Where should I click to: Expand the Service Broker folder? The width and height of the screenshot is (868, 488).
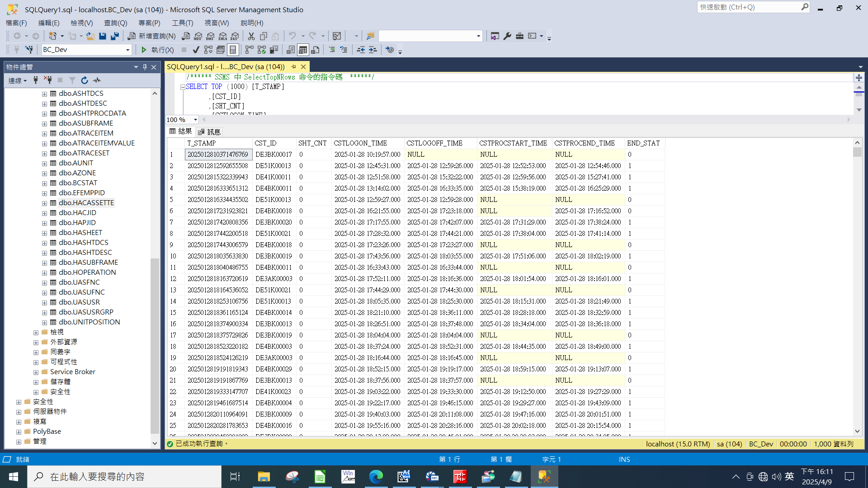(x=36, y=372)
